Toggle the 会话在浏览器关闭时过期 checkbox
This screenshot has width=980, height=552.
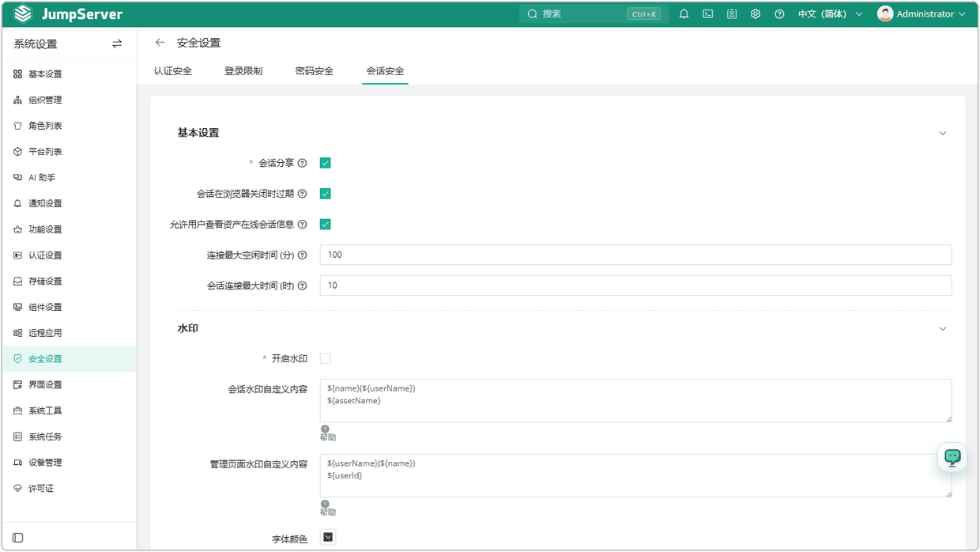(x=325, y=194)
